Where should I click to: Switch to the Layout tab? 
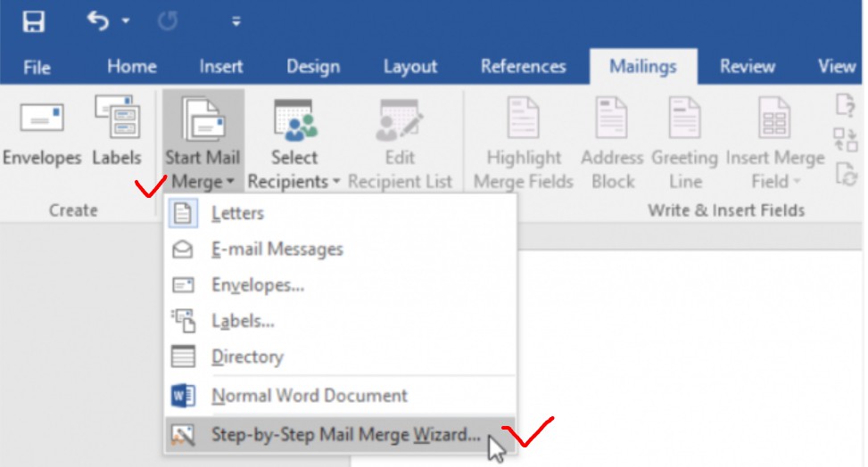coord(410,67)
